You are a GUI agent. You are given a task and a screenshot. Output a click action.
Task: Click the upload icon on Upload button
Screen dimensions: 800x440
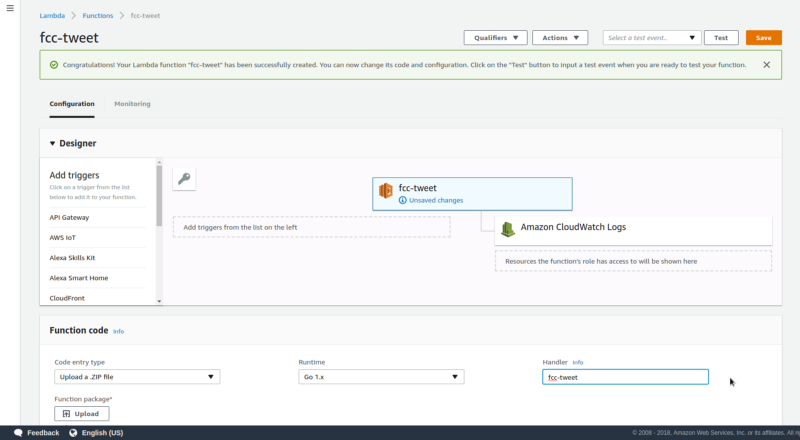pyautogui.click(x=66, y=413)
